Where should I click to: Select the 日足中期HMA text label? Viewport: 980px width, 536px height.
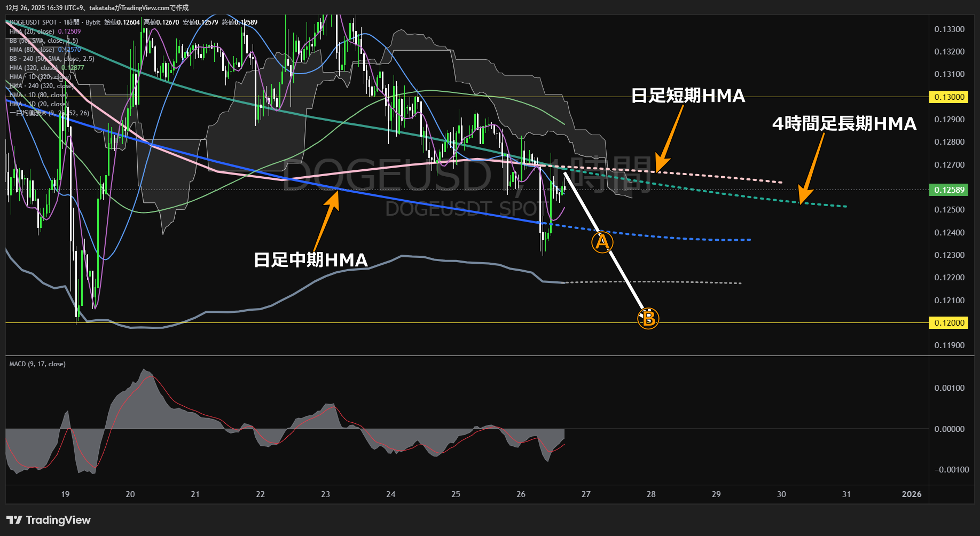click(x=311, y=260)
